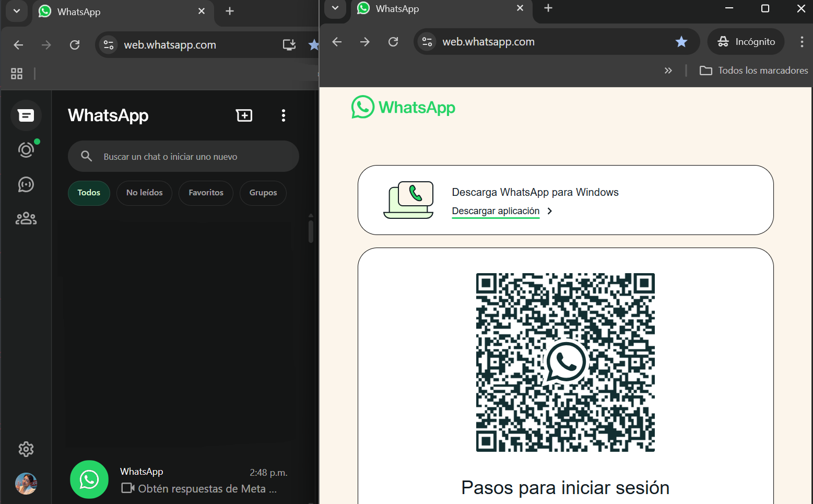Open Todos los marcadores folder

(x=753, y=71)
